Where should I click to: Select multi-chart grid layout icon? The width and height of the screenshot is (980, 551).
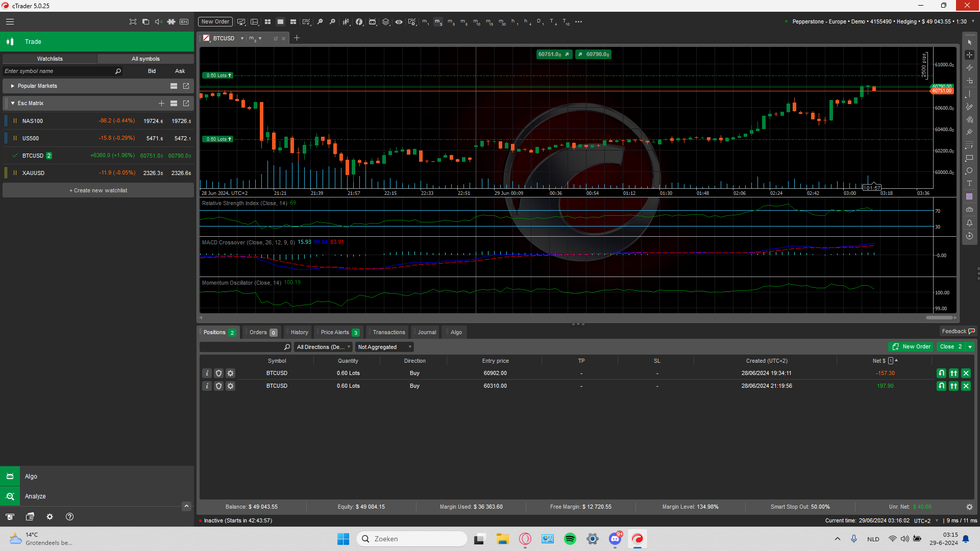coord(267,22)
